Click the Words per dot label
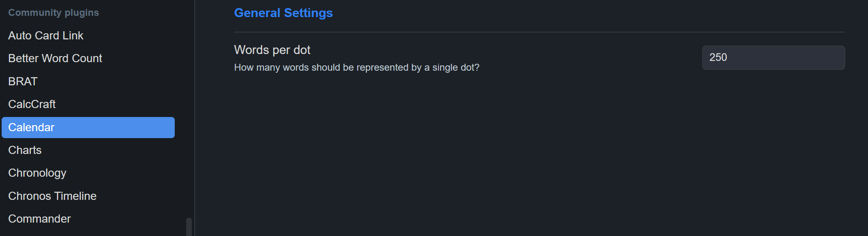This screenshot has height=236, width=868. (272, 50)
